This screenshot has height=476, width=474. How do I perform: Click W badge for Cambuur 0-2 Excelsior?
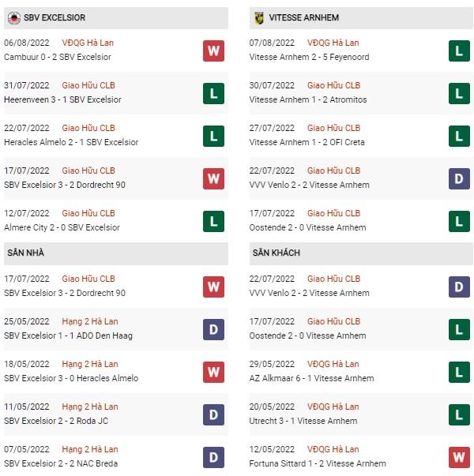213,51
